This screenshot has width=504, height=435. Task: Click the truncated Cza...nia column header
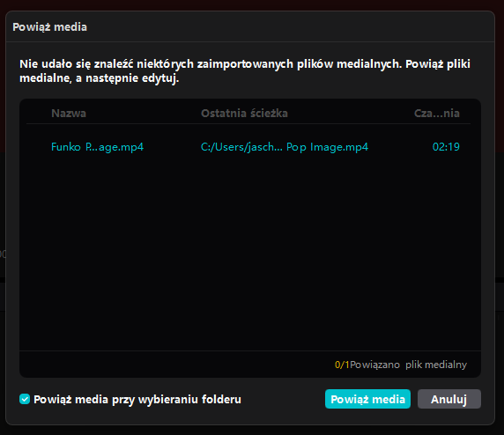437,113
